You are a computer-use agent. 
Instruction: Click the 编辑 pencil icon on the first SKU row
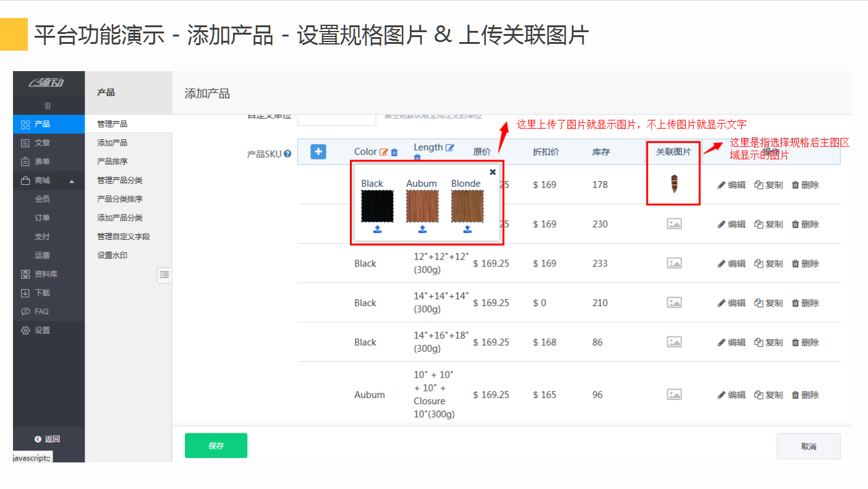point(721,184)
